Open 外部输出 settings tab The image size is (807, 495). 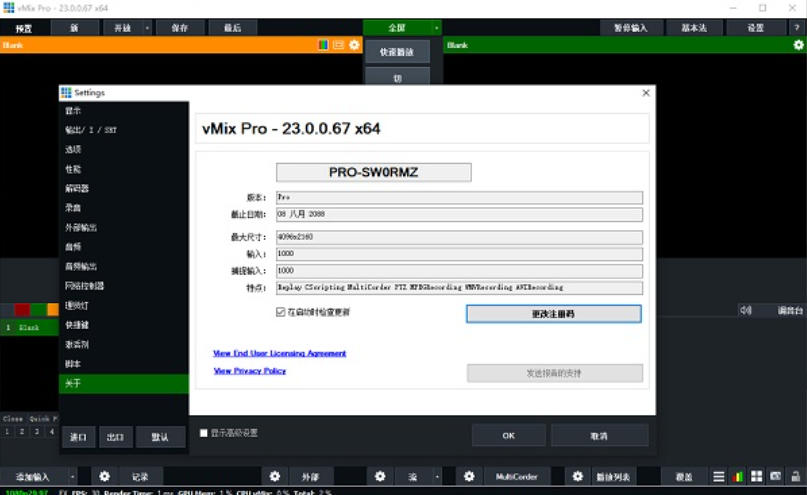tap(124, 227)
